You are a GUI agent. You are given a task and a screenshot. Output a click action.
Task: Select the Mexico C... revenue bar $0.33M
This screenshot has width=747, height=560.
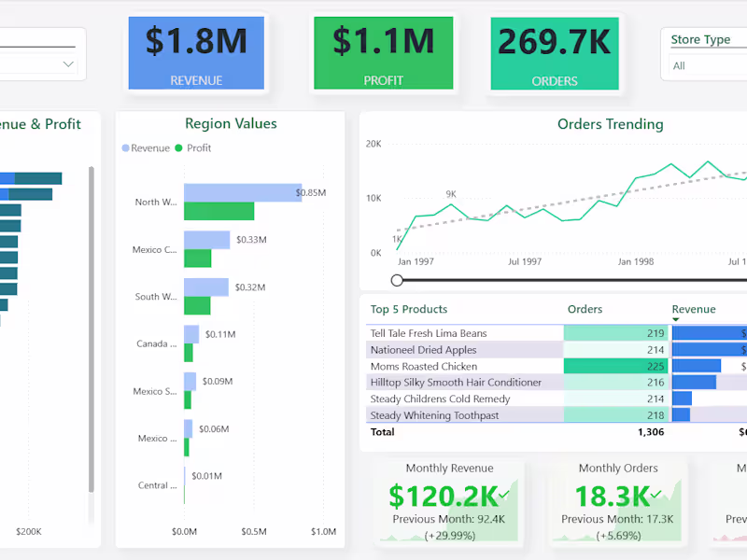click(206, 240)
